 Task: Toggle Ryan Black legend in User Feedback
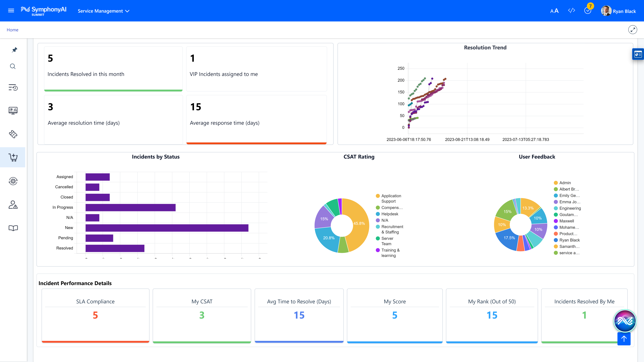tap(567, 240)
